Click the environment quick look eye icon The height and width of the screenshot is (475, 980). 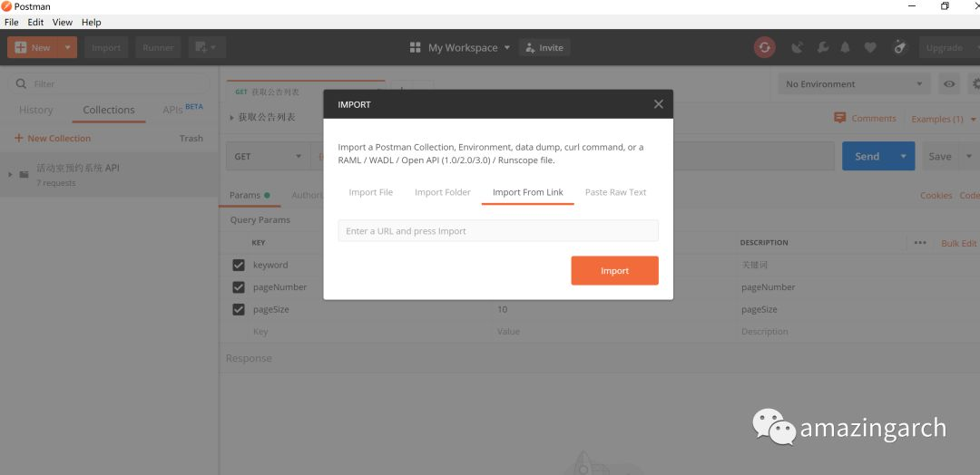[x=949, y=83]
